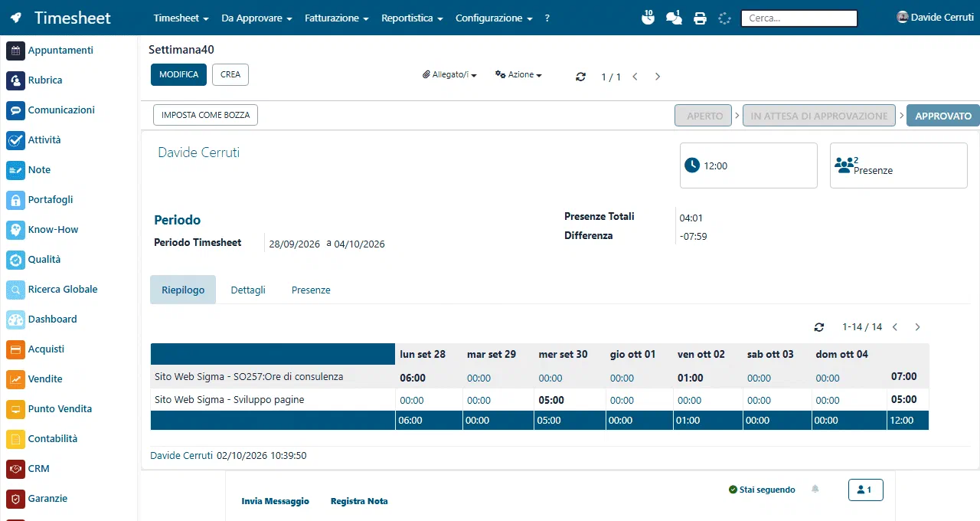The height and width of the screenshot is (521, 980).
Task: Open the Davide Cerruti user menu
Action: tap(935, 17)
